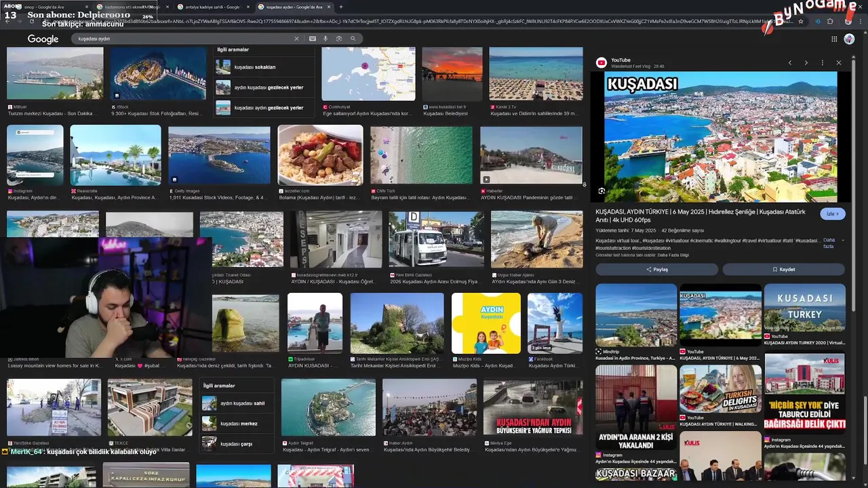
Task: Open the video title link in preview
Action: (701, 216)
